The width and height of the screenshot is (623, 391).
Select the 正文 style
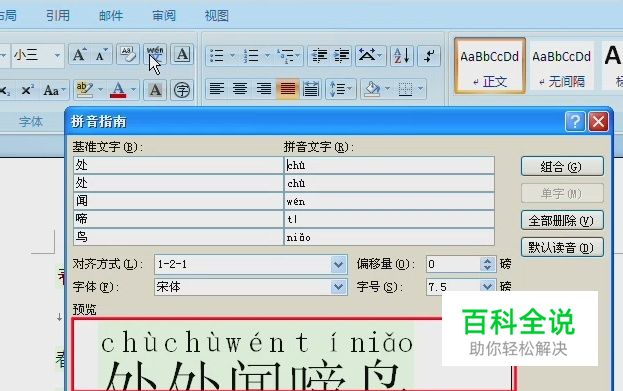point(490,66)
